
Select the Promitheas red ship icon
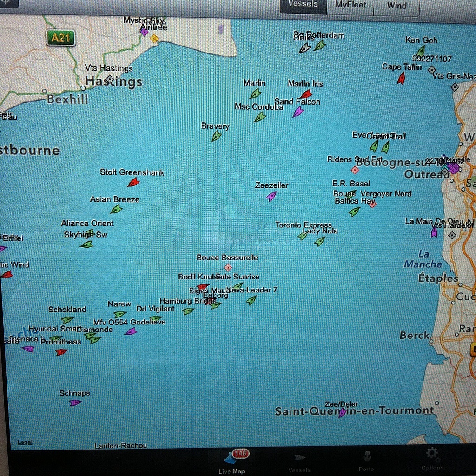click(x=62, y=352)
